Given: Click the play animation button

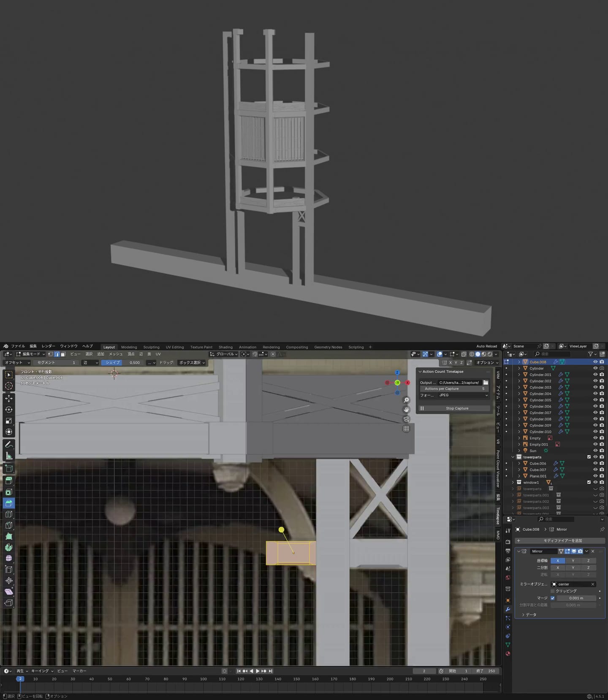Looking at the screenshot, I should [x=257, y=671].
